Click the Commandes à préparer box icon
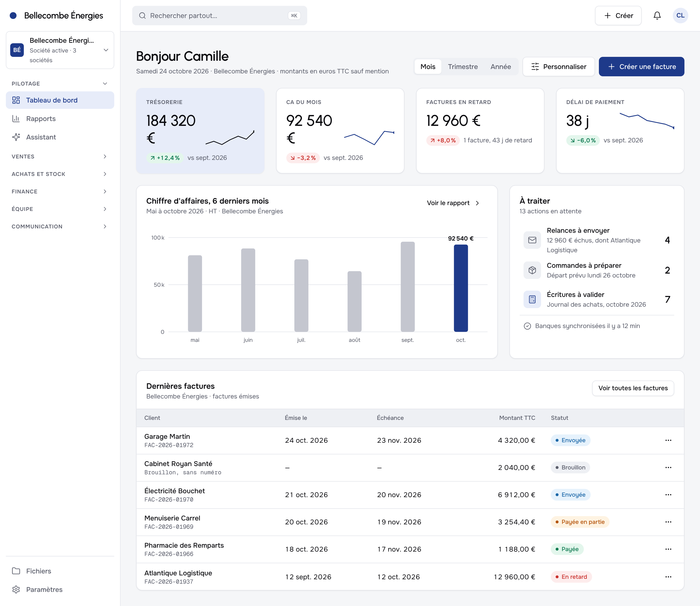The height and width of the screenshot is (606, 700). point(532,270)
